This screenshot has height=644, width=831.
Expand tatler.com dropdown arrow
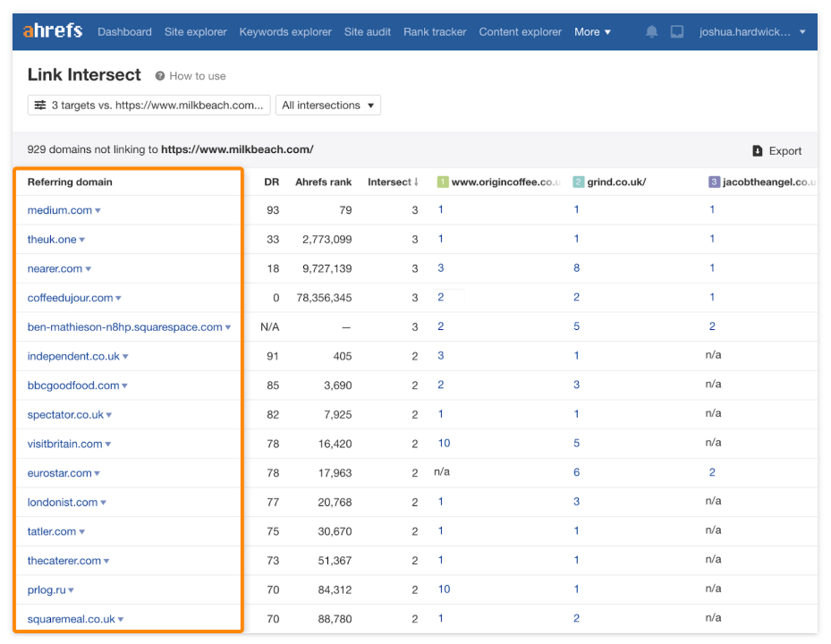click(81, 531)
